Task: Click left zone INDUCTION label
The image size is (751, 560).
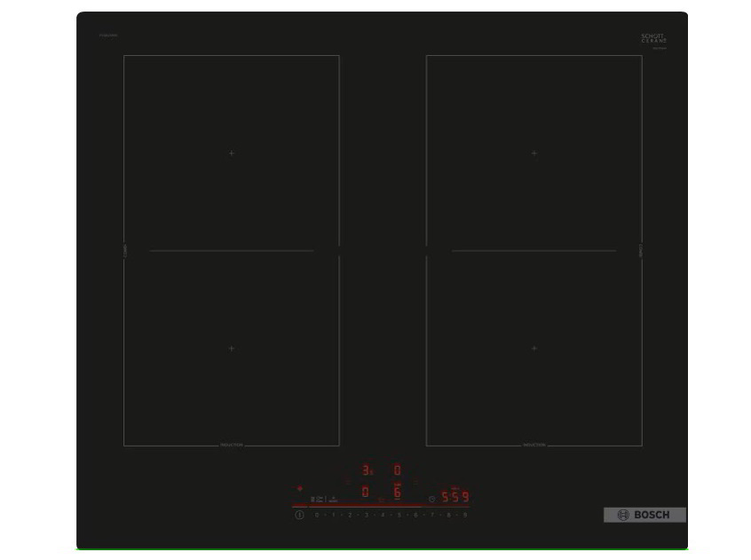Action: pyautogui.click(x=232, y=446)
